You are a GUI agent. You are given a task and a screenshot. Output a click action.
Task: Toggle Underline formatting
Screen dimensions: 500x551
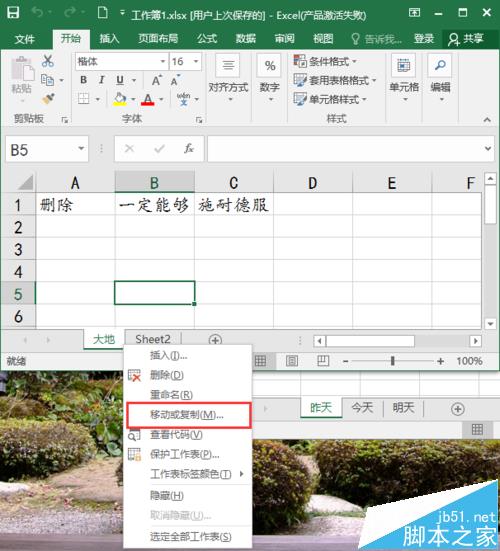pos(120,80)
